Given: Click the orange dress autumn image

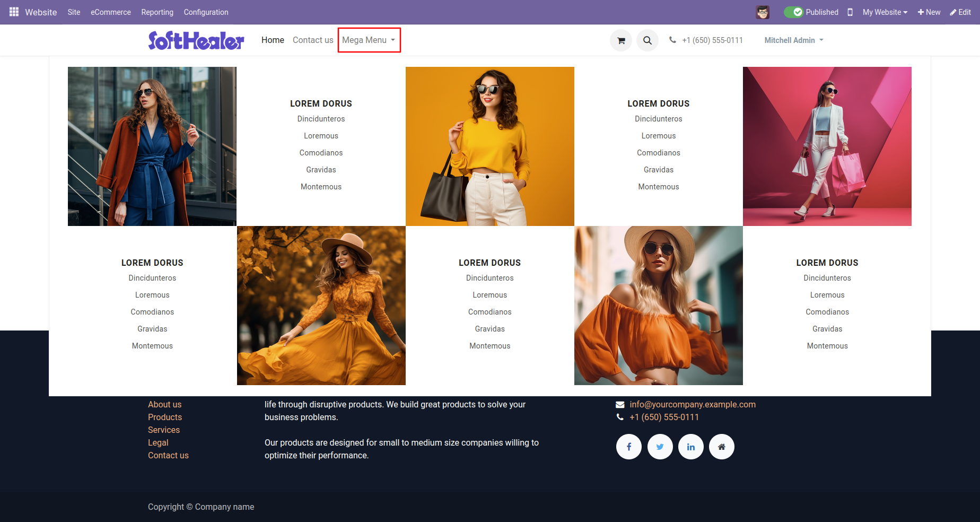Looking at the screenshot, I should click(x=321, y=306).
